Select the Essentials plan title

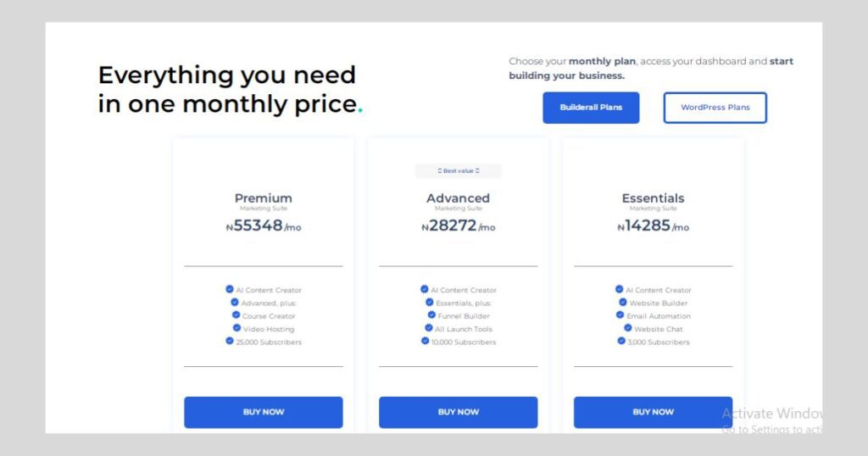653,198
